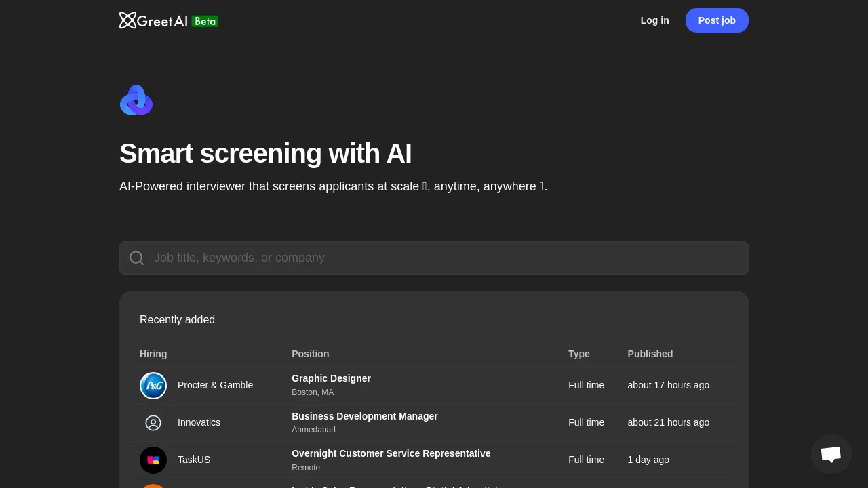Viewport: 868px width, 488px height.
Task: Focus the job title search field
Action: click(434, 258)
